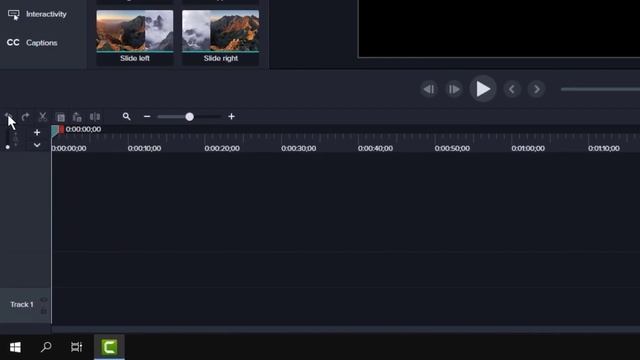Click the Split clip icon

click(x=95, y=117)
